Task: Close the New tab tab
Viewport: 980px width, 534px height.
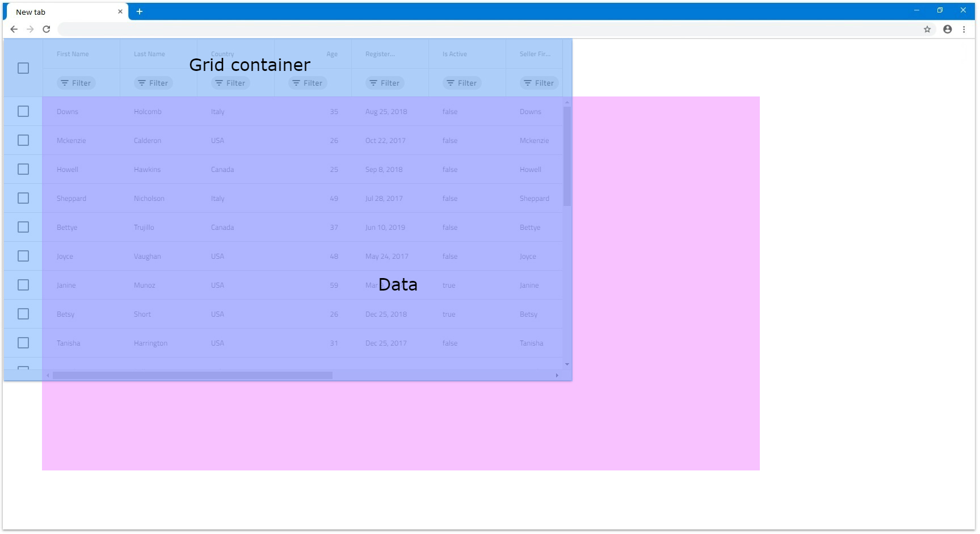Action: click(x=120, y=12)
